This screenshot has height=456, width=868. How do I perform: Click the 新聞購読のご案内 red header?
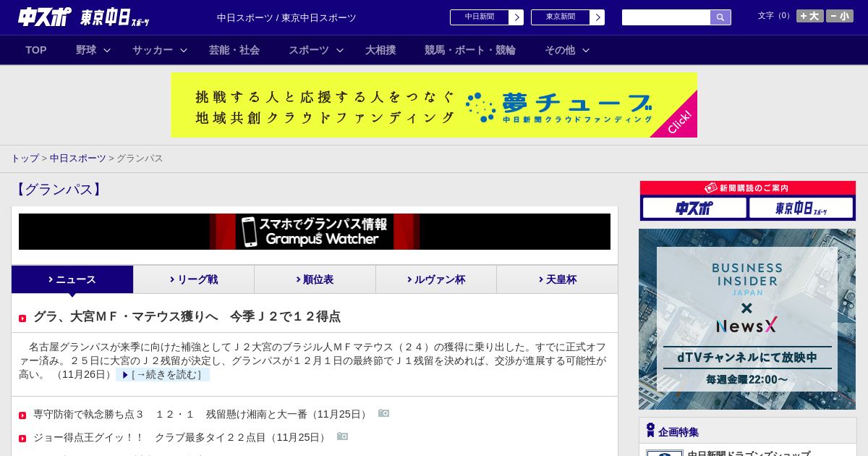point(748,188)
